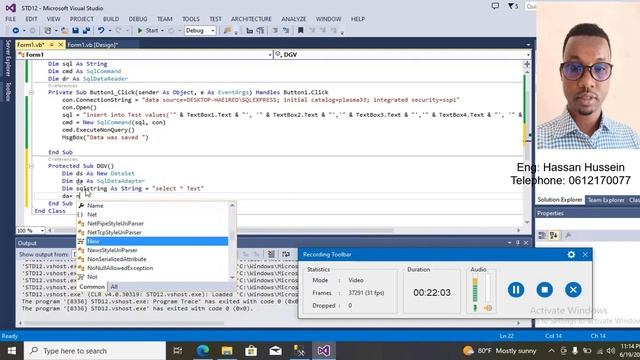This screenshot has height=360, width=640.
Task: Open the Toolbox side tab
Action: pos(7,91)
